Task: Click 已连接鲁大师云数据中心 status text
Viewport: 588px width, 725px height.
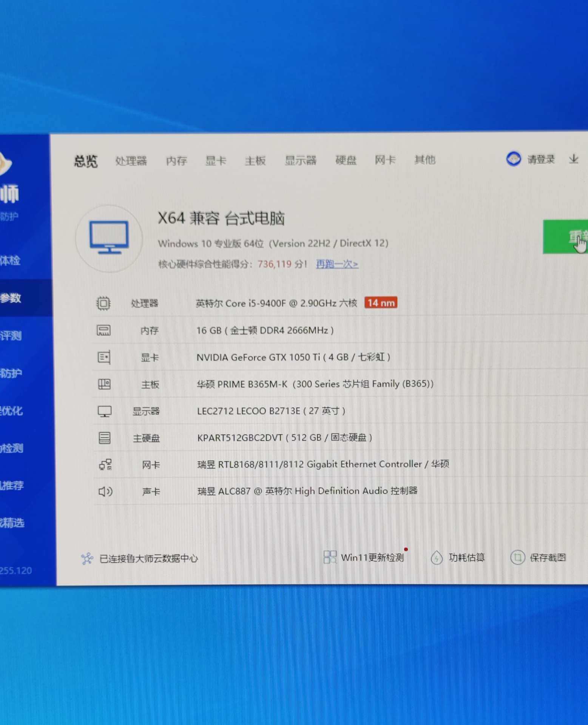Action: point(148,558)
